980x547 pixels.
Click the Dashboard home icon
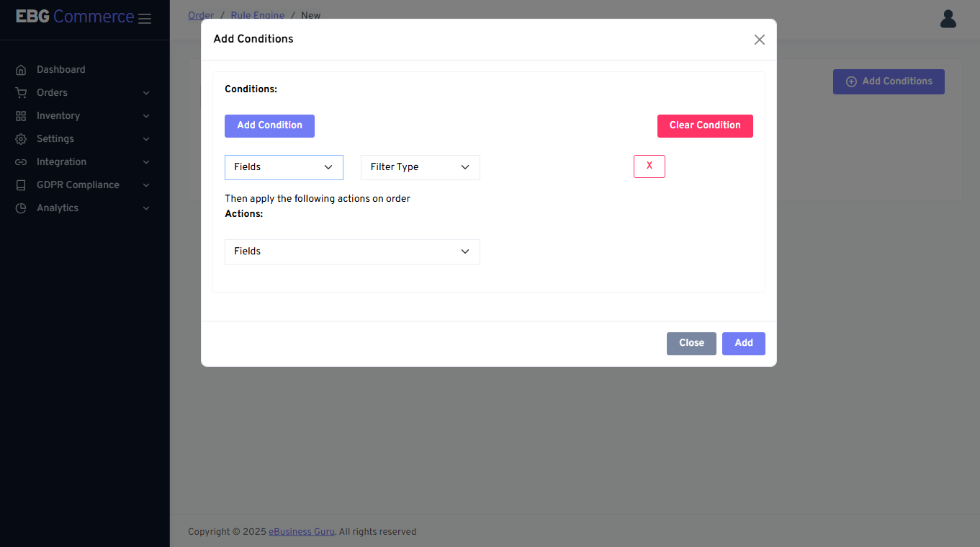[21, 70]
